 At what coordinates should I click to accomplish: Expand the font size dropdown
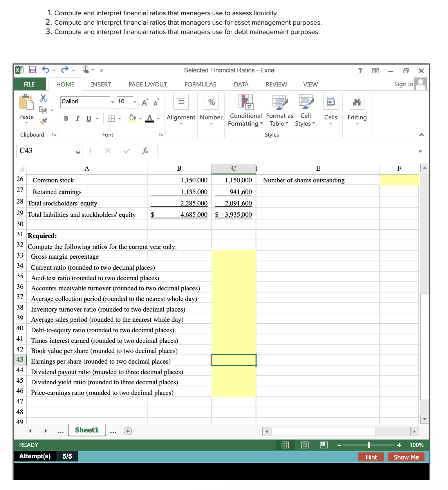[135, 102]
